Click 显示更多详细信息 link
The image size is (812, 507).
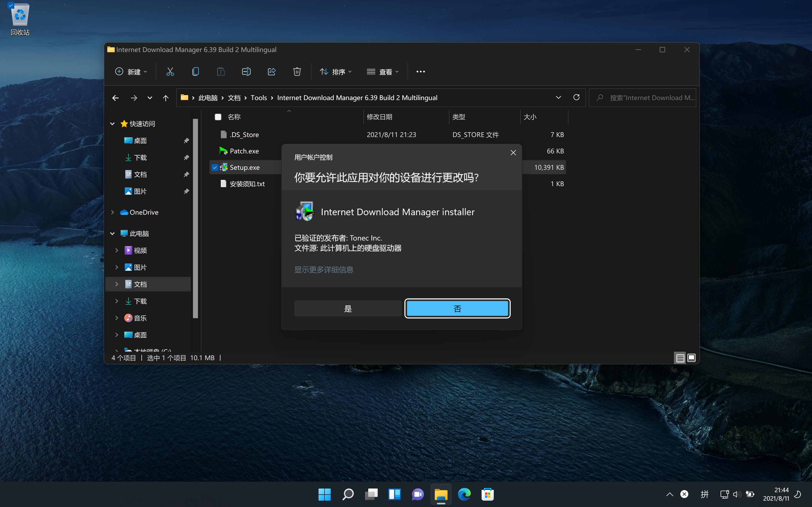(x=324, y=270)
